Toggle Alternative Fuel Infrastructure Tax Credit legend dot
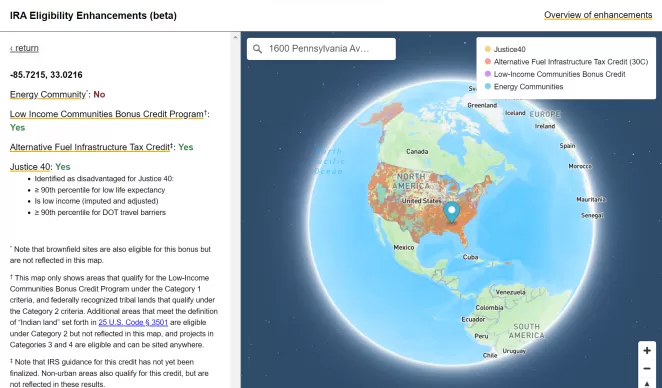 pyautogui.click(x=488, y=62)
